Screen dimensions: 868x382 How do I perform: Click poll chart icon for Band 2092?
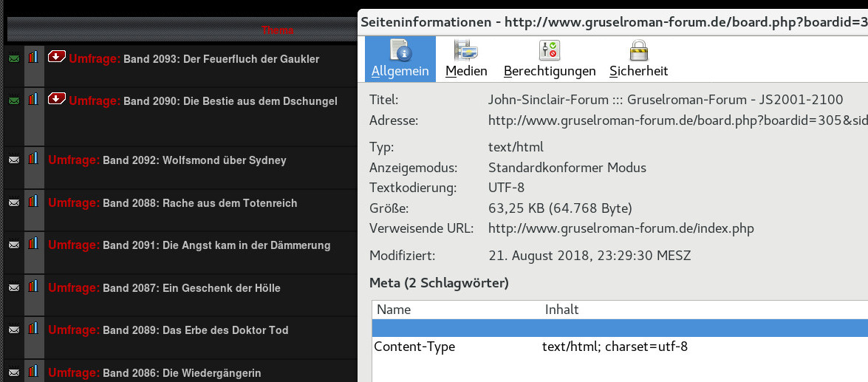click(34, 158)
